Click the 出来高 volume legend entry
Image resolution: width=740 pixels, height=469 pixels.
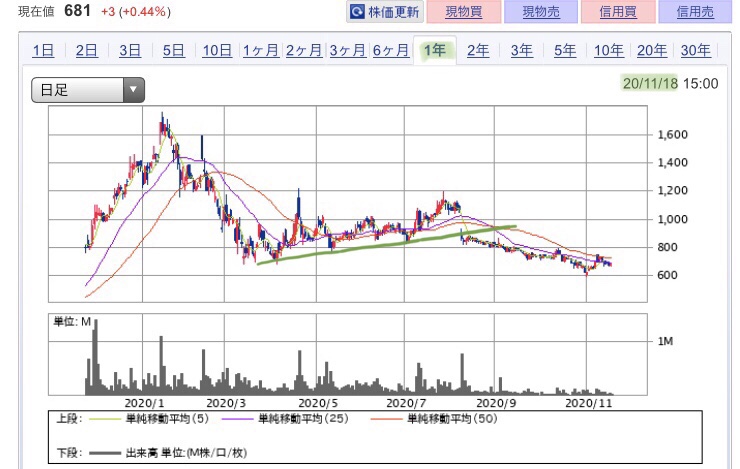click(x=186, y=453)
